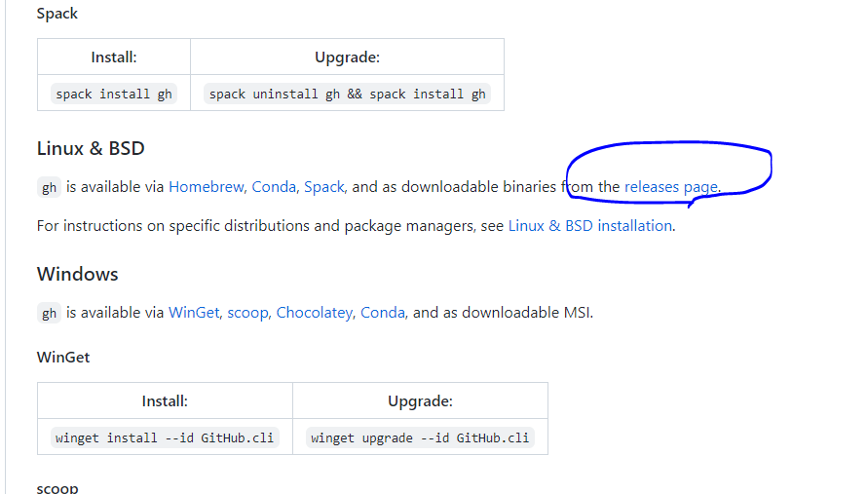Open the Chocolatey link

coord(314,313)
